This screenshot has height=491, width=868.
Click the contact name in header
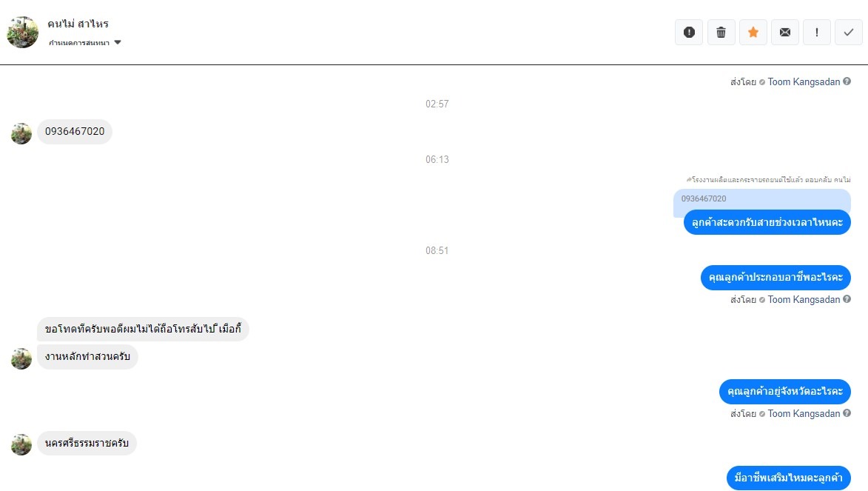(78, 24)
